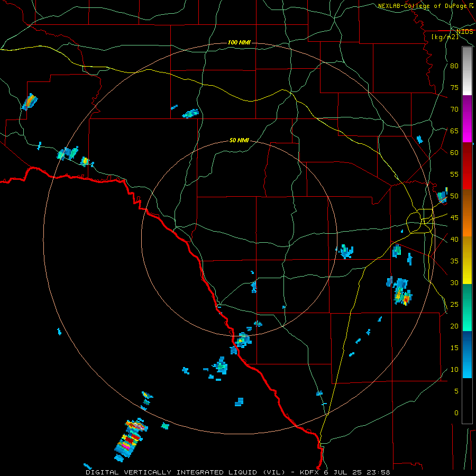The width and height of the screenshot is (476, 476).
Task: Click the 5 value on the color scale
Action: click(x=456, y=391)
